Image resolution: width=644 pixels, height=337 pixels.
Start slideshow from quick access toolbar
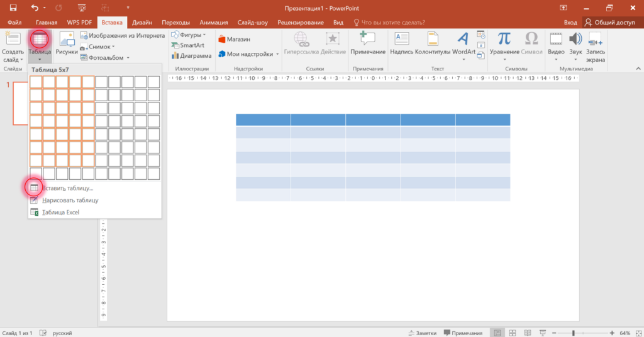click(x=82, y=8)
